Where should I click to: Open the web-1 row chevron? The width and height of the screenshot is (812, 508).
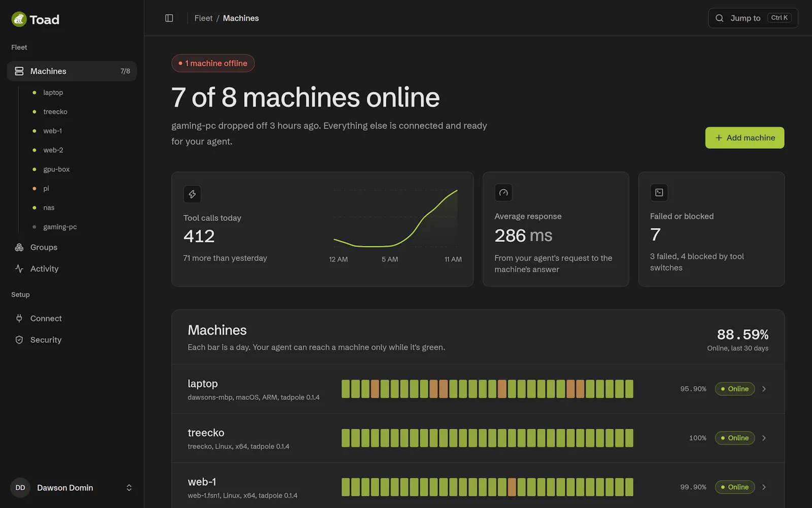[x=764, y=487]
